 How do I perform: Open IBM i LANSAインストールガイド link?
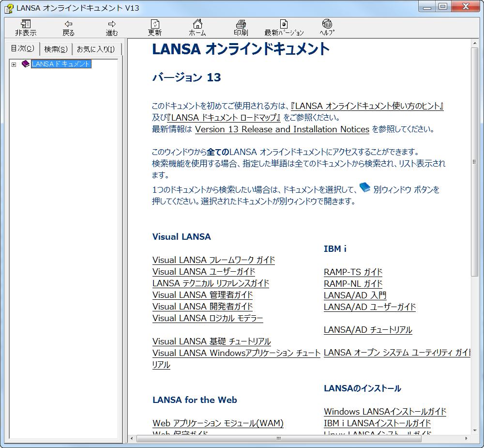coord(377,423)
